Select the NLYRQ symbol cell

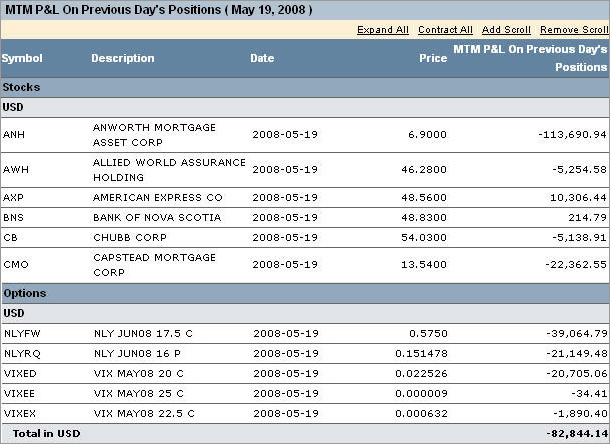point(22,354)
